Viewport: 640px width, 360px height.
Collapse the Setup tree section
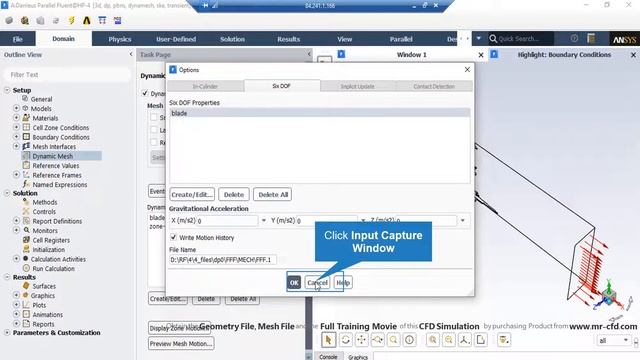click(7, 90)
